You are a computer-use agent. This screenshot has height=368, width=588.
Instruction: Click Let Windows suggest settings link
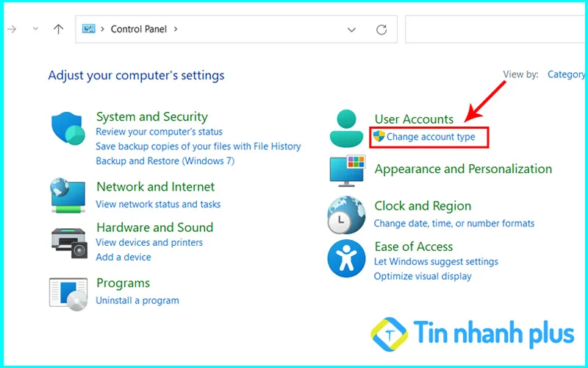point(436,261)
